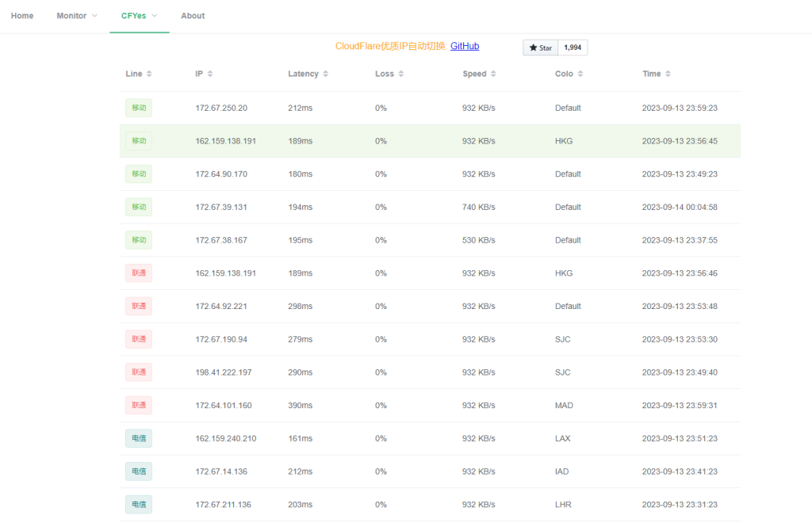
Task: Sort by Latency using sort icon
Action: coord(325,74)
